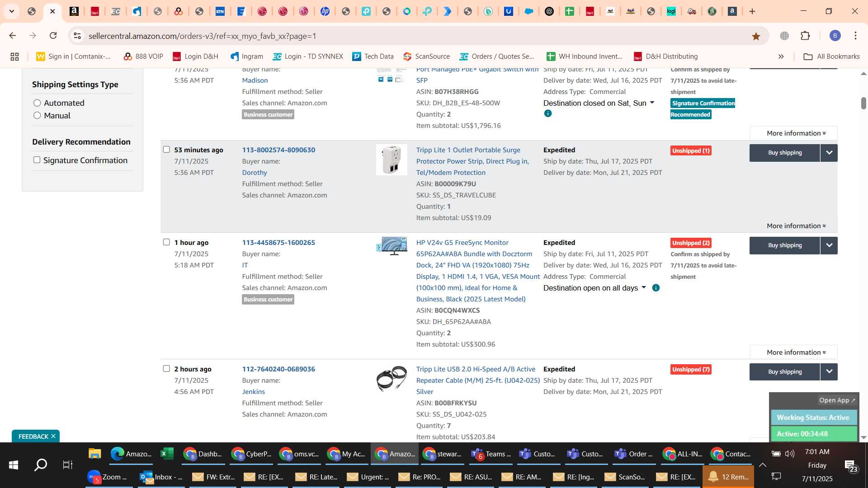Show more bookmarks chevron
Screen dimensions: 868x488
click(781, 56)
